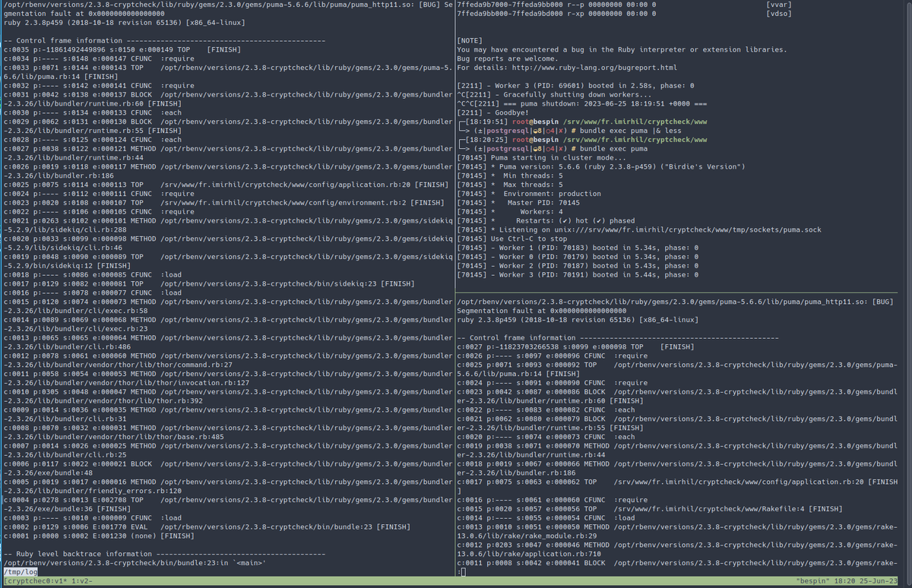912x588 pixels.
Task: Click frame c:0017 bin/sidekiq:23 line
Action: click(208, 283)
